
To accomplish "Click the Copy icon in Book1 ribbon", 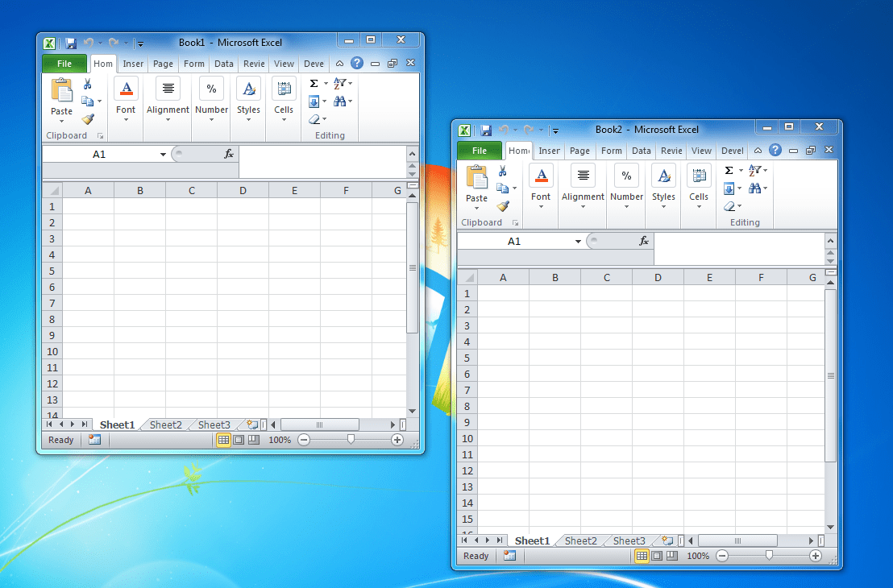I will 87,101.
